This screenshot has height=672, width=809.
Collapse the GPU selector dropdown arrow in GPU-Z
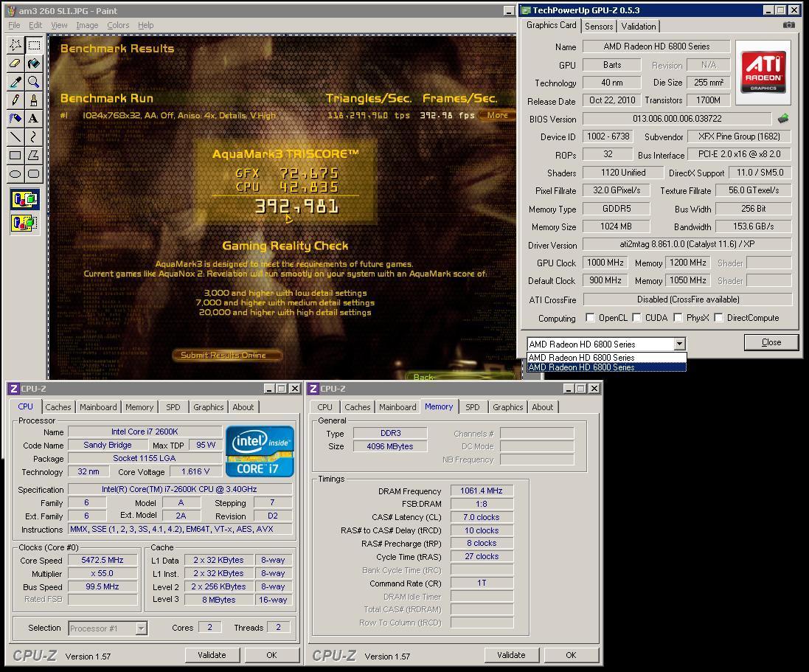(x=679, y=344)
